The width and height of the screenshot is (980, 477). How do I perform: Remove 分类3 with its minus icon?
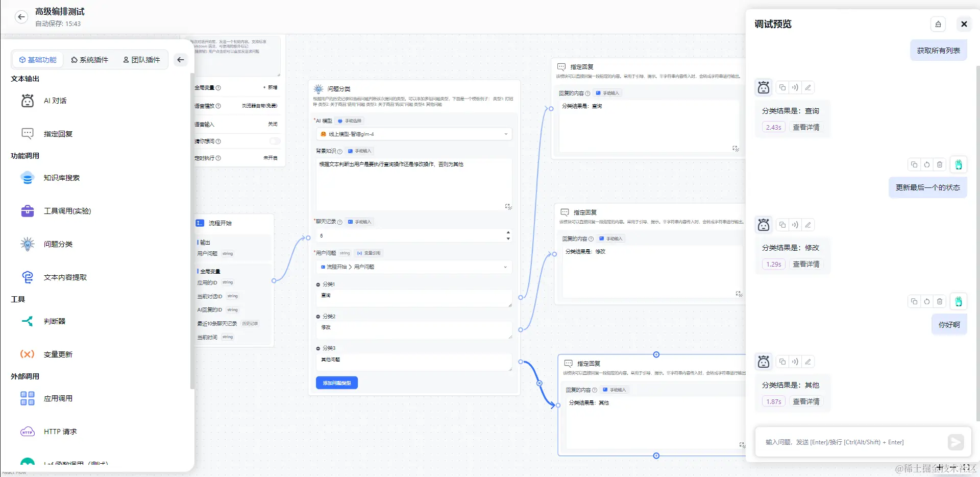point(318,348)
